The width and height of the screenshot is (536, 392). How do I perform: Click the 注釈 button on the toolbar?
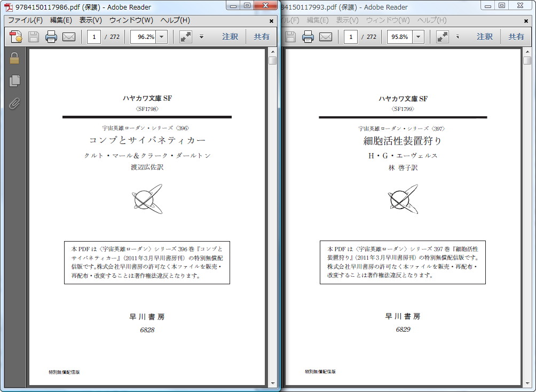pyautogui.click(x=231, y=37)
